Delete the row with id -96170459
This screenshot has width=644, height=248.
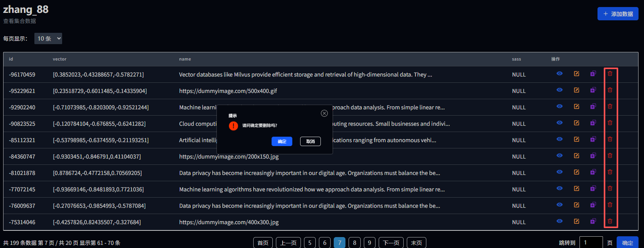(x=610, y=74)
